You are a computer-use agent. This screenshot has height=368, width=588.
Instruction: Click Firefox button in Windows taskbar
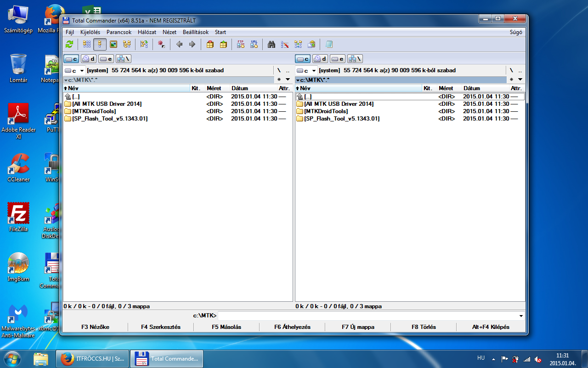(92, 358)
